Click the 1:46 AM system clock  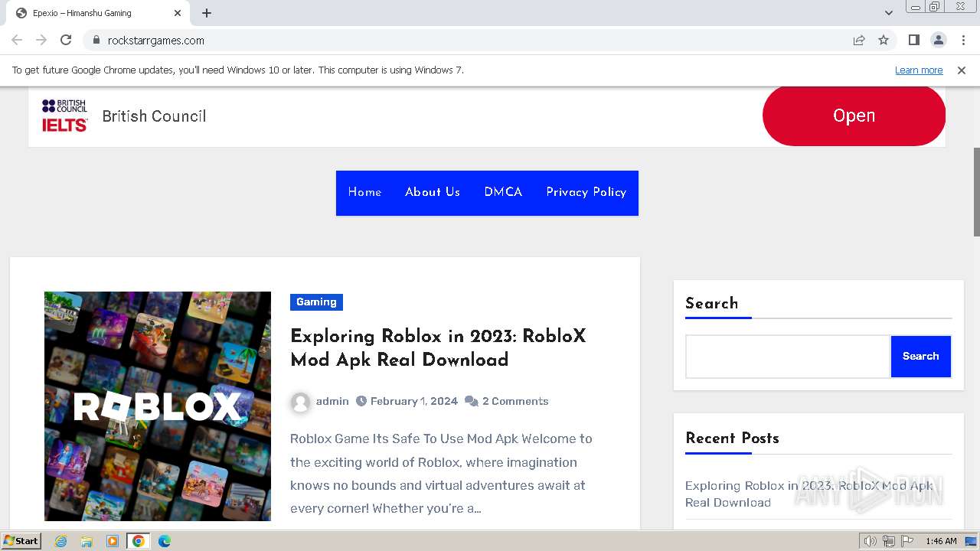(x=941, y=541)
